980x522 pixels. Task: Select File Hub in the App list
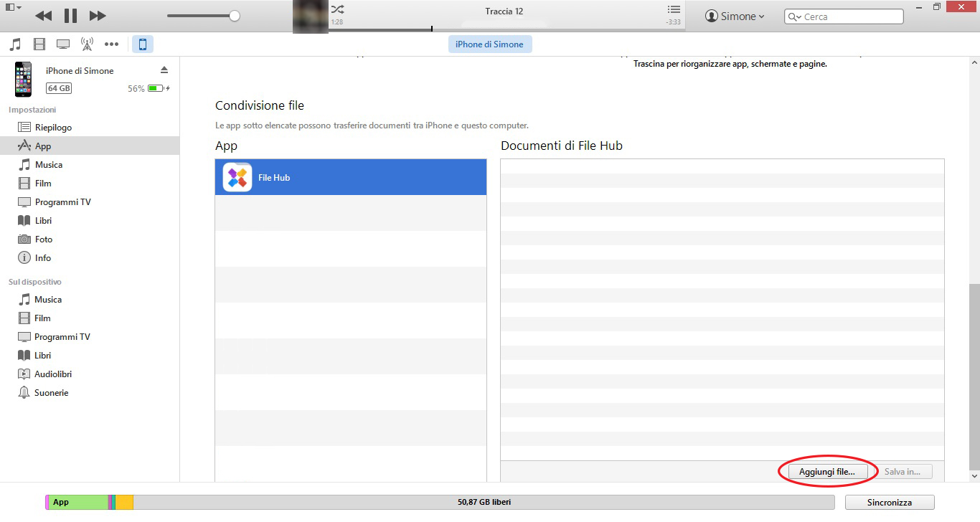(351, 177)
